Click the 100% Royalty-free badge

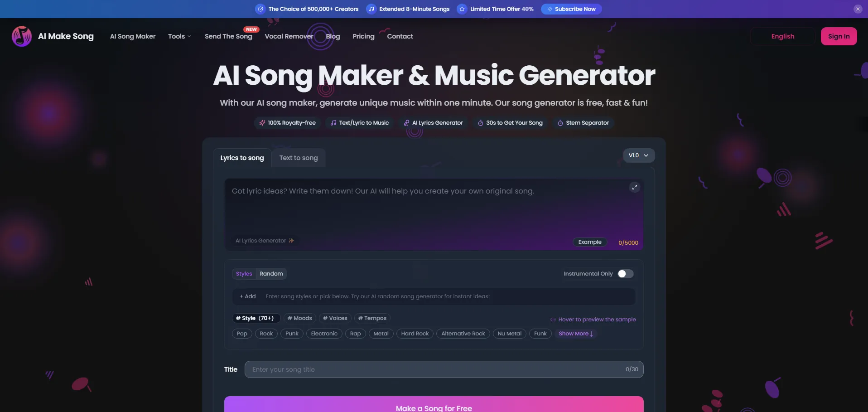(x=288, y=123)
